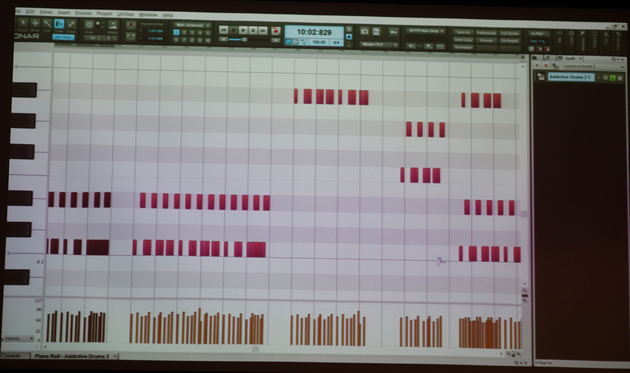Screen dimensions: 630x373
Task: Click the tempo value field
Action: (319, 42)
